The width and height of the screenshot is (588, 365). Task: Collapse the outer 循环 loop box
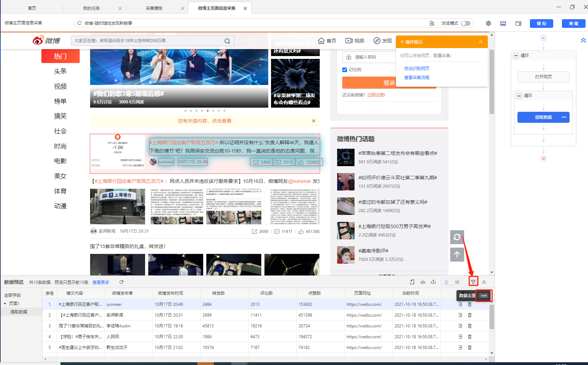point(516,56)
